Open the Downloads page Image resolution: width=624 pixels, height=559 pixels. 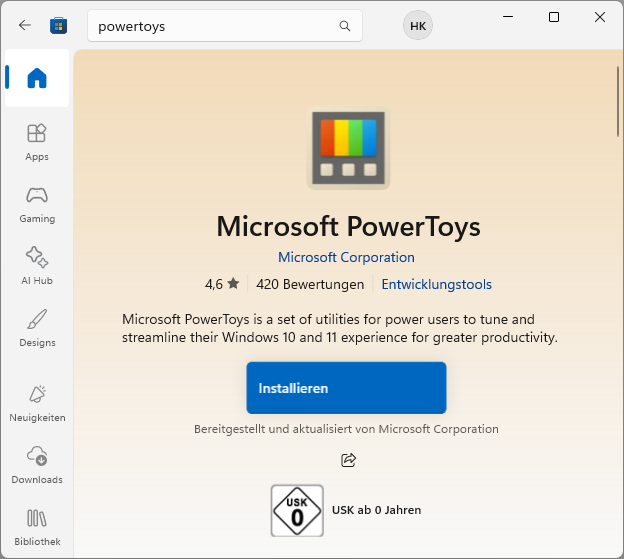[37, 464]
